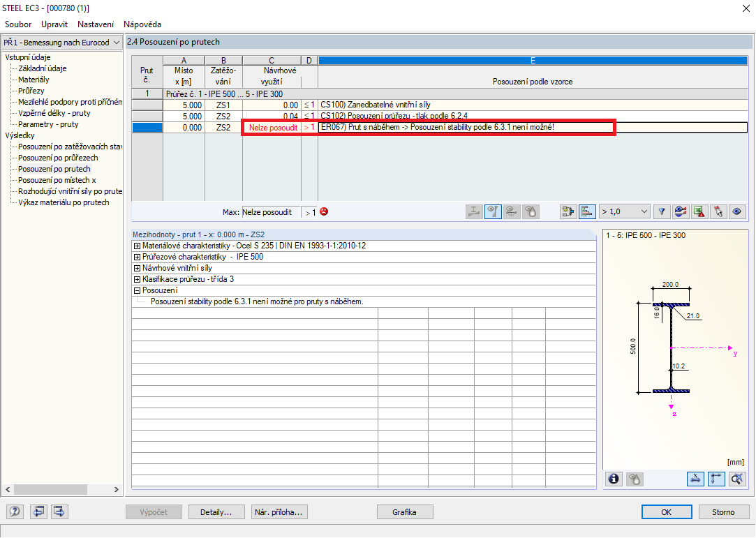Click the 'Průřez č. 1 - IPE 500 ... 5 - IPE 300' row
The width and height of the screenshot is (756, 538).
click(455, 94)
